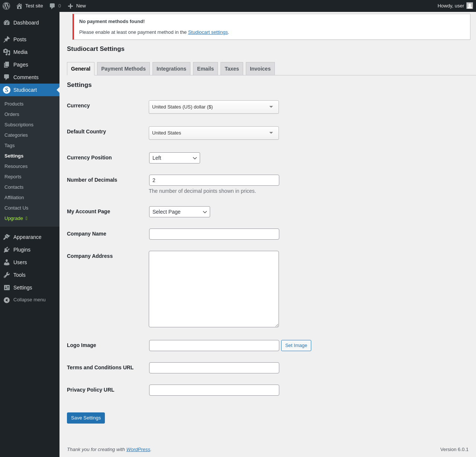Open the Currency dropdown
476x457 pixels.
tap(214, 107)
